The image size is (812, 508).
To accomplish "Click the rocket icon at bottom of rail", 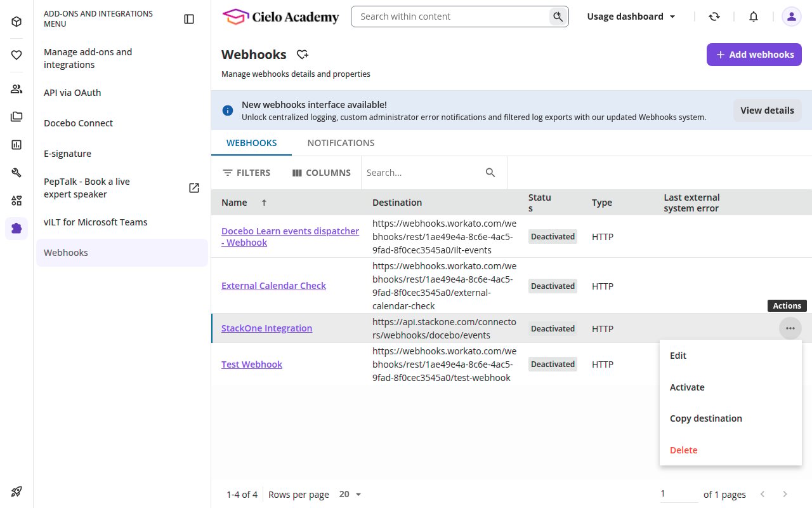I will point(16,491).
